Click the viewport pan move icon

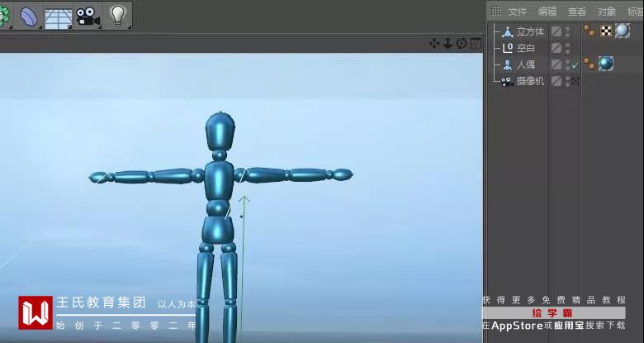coord(434,43)
